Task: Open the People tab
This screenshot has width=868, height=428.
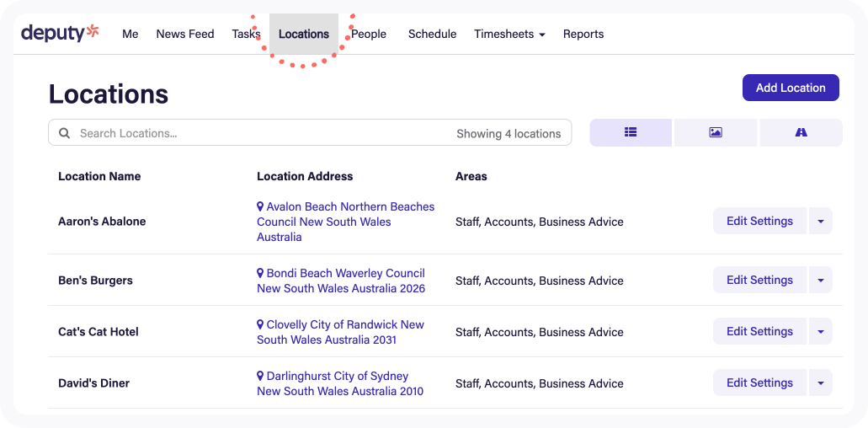Action: (x=369, y=34)
